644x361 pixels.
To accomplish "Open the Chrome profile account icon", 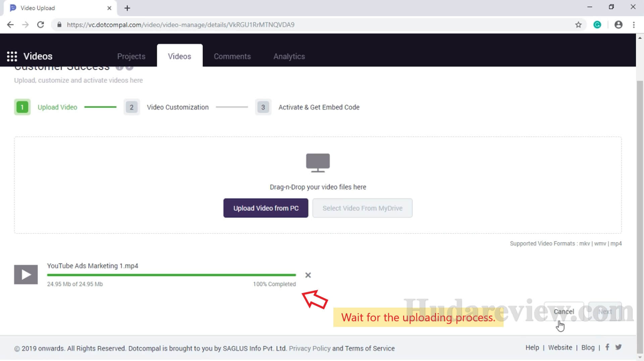I will point(619,25).
